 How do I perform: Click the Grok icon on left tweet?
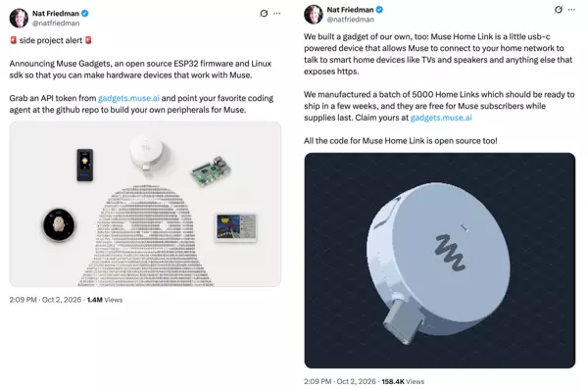pos(264,14)
